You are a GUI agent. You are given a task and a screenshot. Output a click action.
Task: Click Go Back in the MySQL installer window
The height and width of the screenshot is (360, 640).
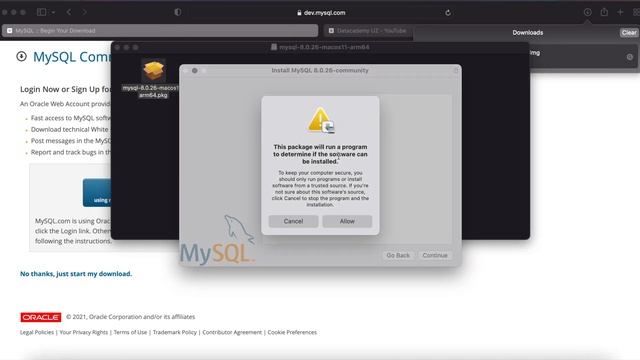click(398, 255)
